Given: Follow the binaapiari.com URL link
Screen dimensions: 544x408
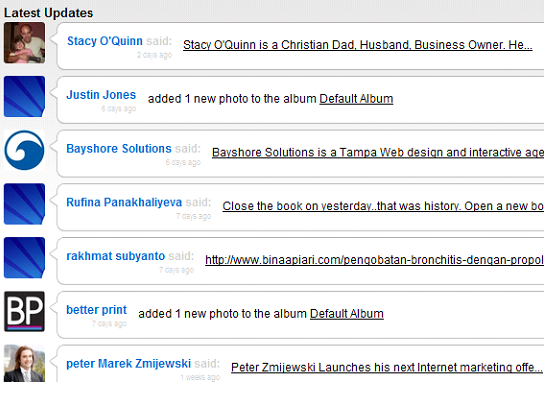Looking at the screenshot, I should [x=374, y=260].
